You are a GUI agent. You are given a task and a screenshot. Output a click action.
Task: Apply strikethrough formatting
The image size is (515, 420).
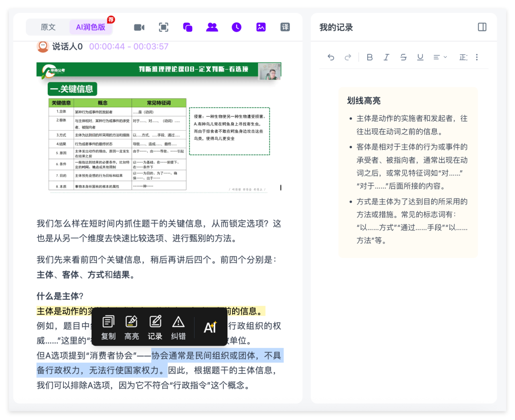(x=403, y=58)
